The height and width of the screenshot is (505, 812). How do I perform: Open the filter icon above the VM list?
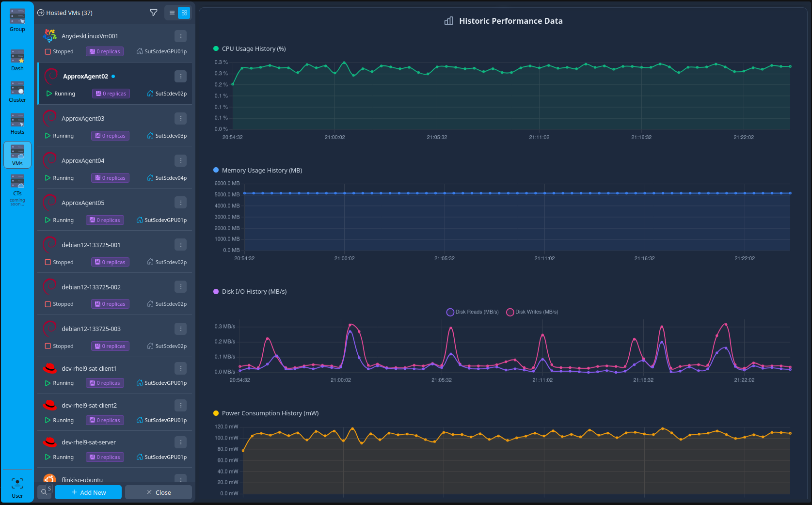coord(153,13)
